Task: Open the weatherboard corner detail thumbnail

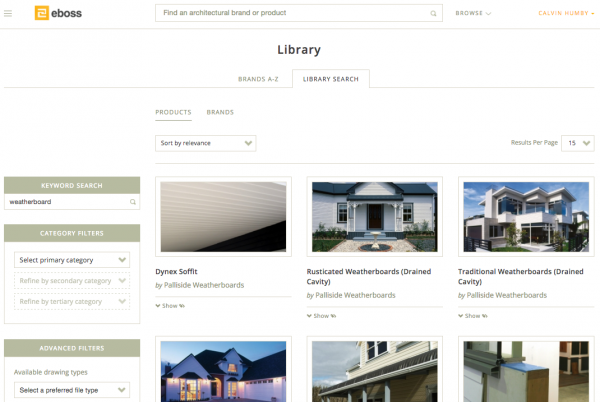Action: (x=526, y=371)
